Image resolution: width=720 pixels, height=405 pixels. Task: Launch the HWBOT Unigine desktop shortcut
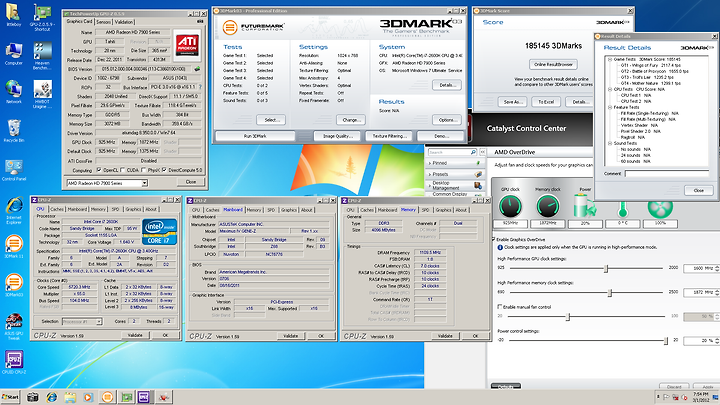click(x=42, y=94)
